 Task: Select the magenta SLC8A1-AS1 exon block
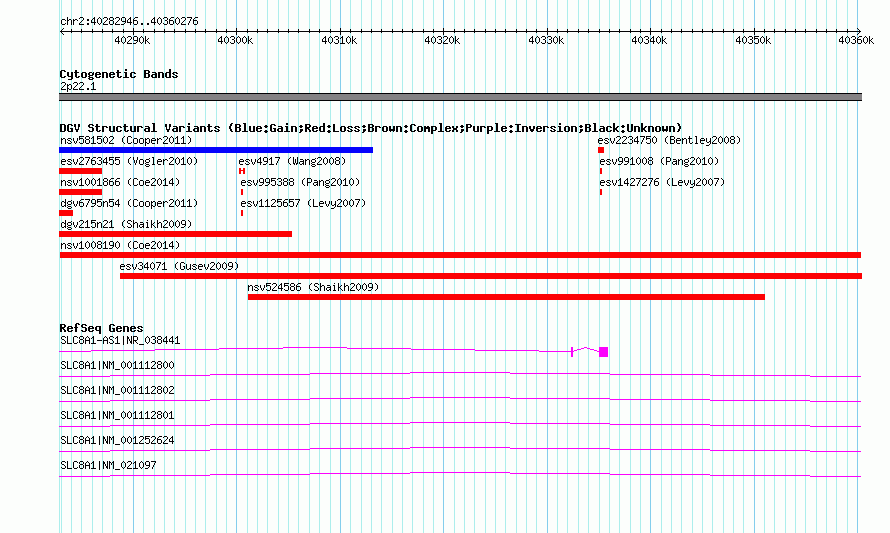click(603, 352)
